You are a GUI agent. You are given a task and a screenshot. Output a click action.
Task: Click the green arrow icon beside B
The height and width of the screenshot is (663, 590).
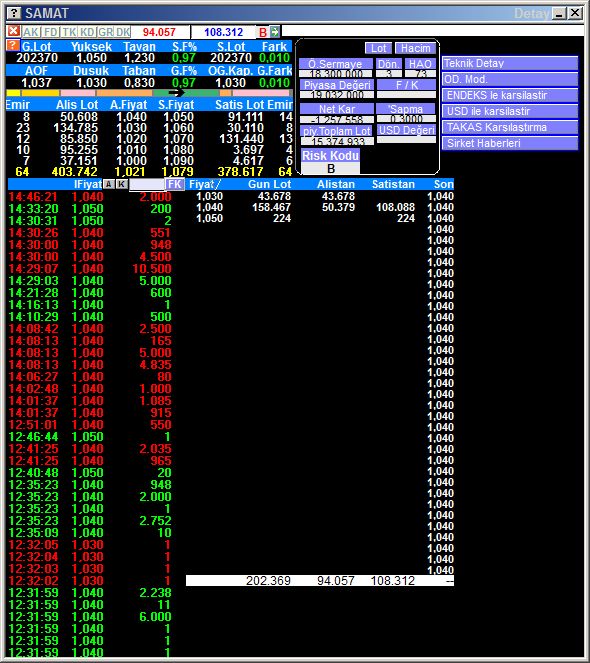coord(274,32)
